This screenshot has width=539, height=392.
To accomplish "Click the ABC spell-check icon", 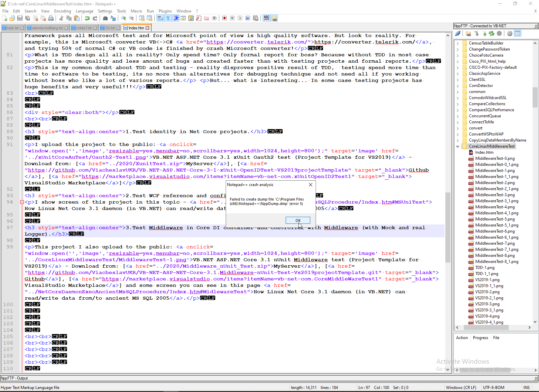I will coord(266,18).
